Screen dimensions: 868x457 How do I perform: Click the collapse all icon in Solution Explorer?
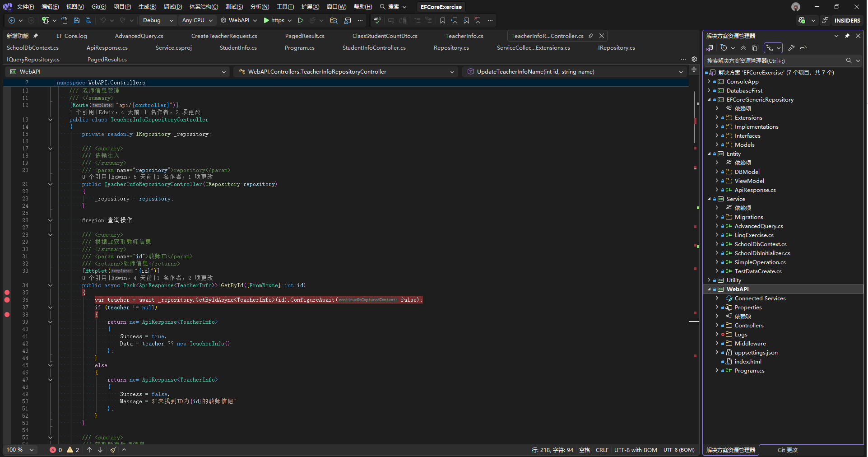743,48
